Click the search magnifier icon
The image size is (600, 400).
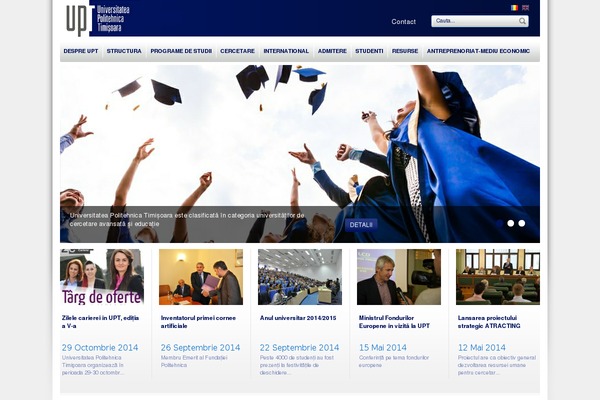522,21
